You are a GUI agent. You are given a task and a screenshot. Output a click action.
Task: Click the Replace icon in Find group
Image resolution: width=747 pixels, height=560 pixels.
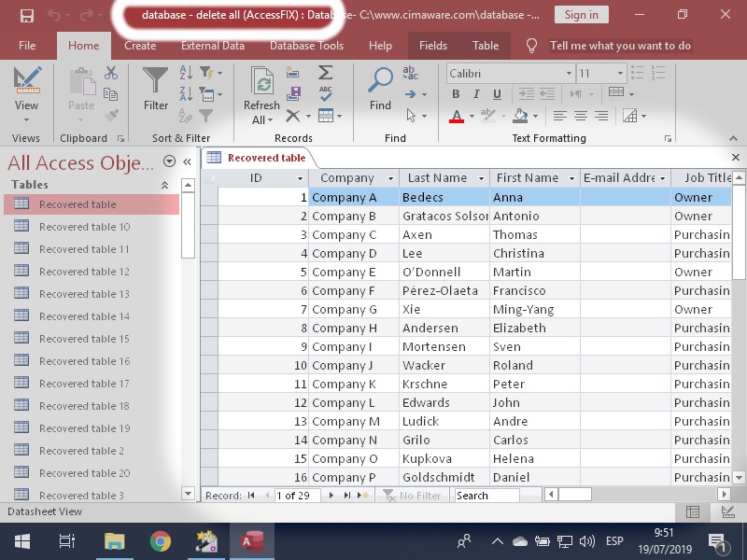coord(410,73)
